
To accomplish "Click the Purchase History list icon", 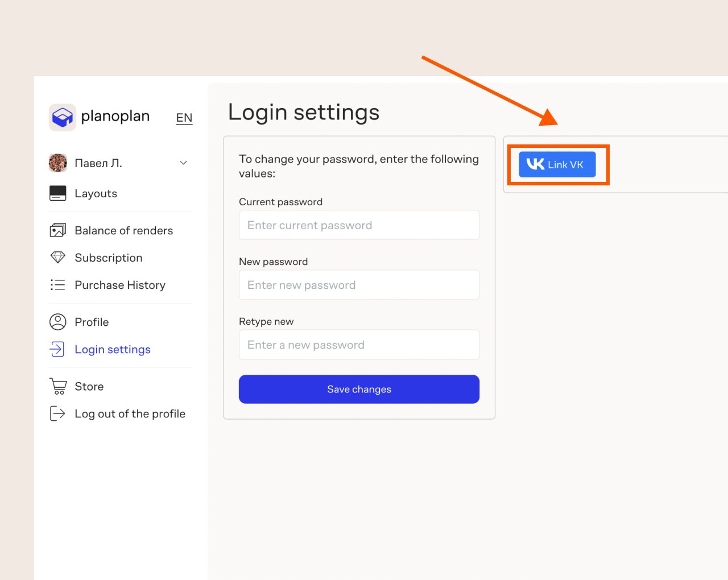I will tap(58, 285).
